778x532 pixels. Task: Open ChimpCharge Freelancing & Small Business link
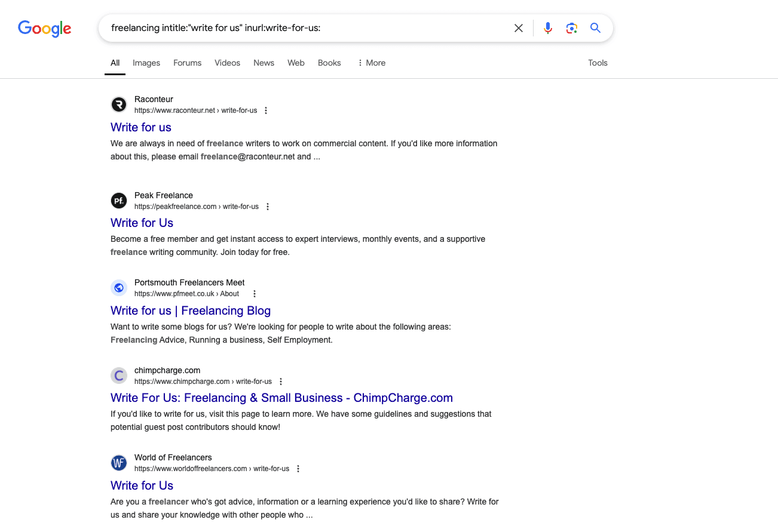click(x=281, y=398)
